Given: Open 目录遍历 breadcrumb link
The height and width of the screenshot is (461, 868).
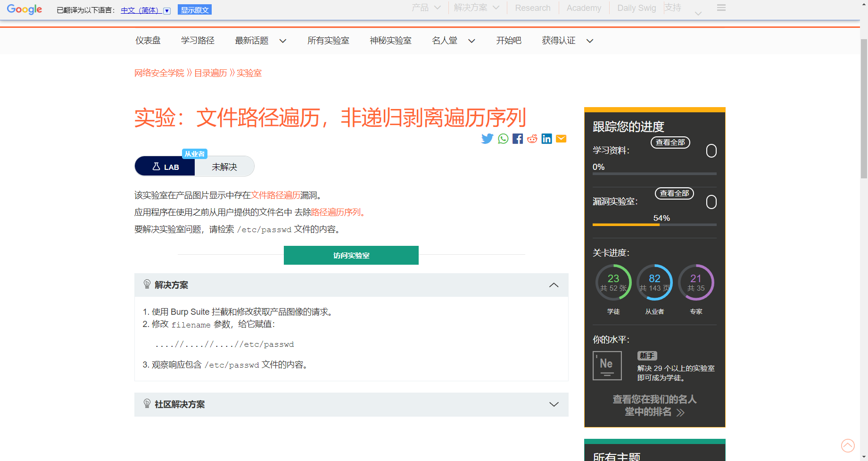Looking at the screenshot, I should coord(211,73).
